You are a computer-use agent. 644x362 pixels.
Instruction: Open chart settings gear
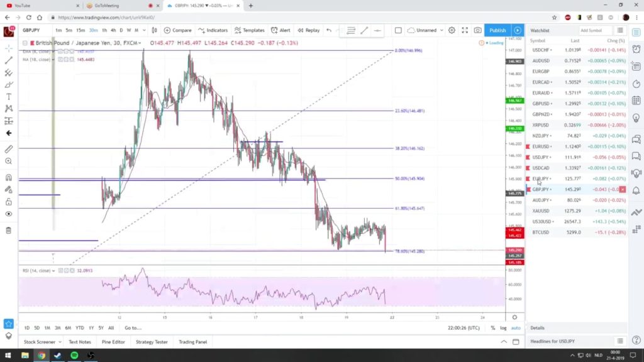pos(452,30)
